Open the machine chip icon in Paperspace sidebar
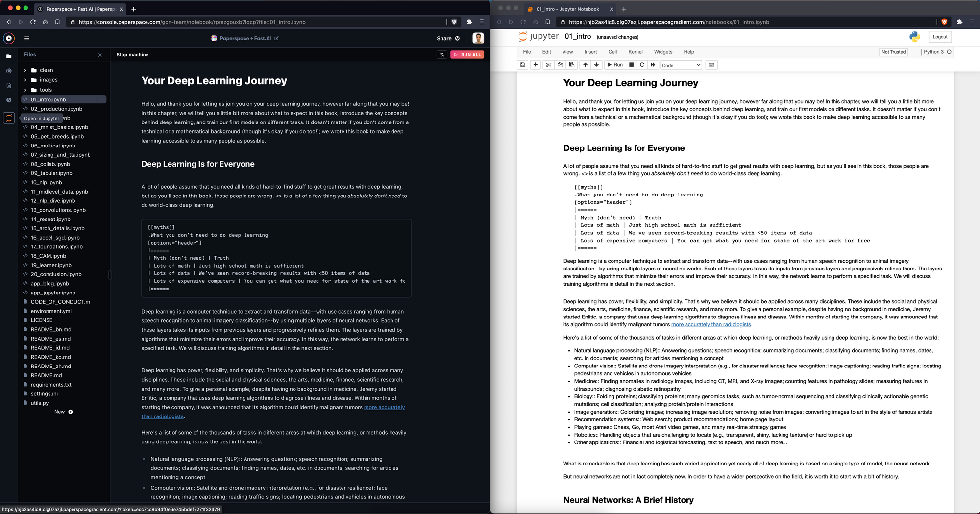Viewport: 980px width, 514px height. pos(9,71)
